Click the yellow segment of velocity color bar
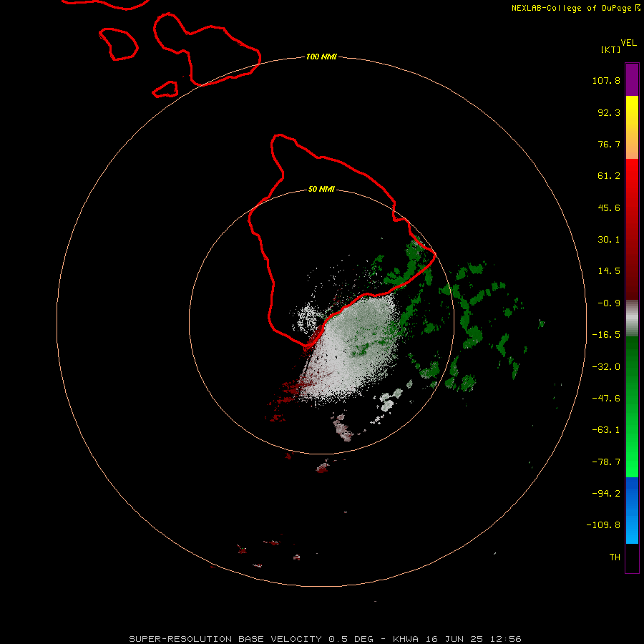The height and width of the screenshot is (644, 644). pos(632,127)
